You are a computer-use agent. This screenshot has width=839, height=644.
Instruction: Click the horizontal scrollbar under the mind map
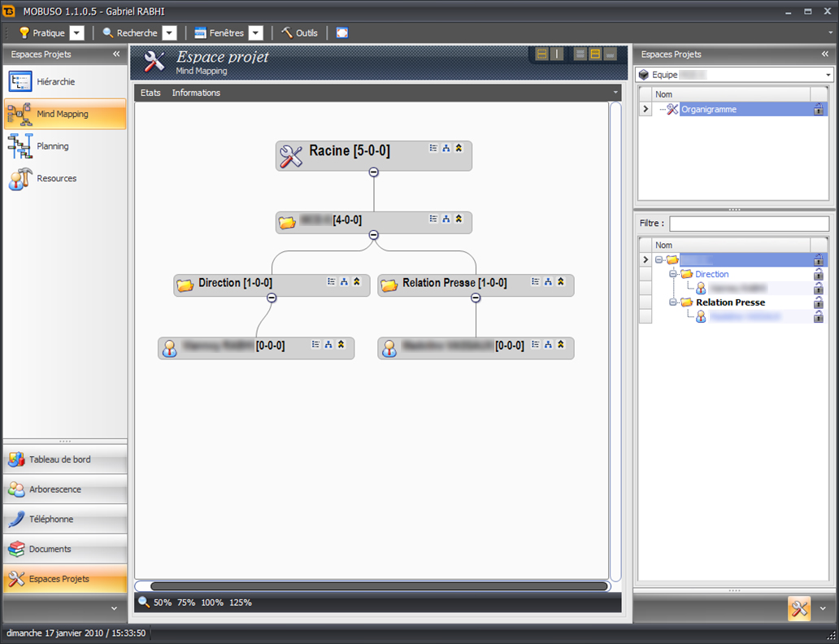[378, 585]
